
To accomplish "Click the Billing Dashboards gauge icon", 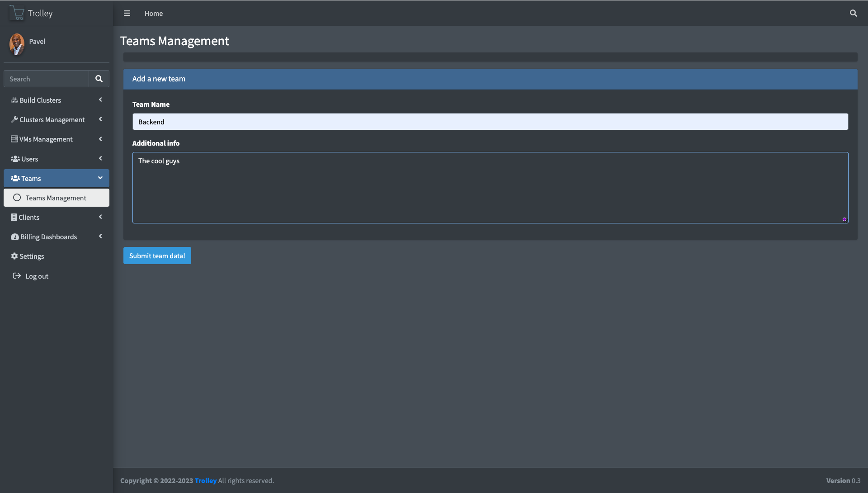I will click(x=14, y=237).
